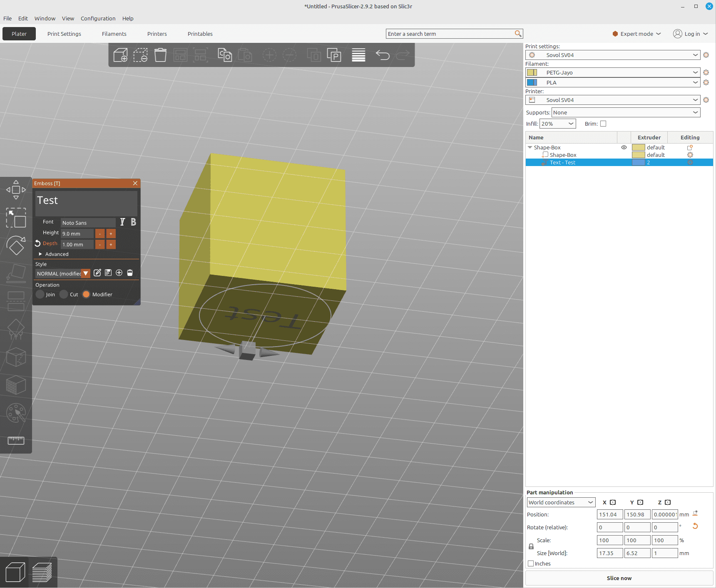
Task: Open the World coordinates dropdown
Action: [561, 502]
